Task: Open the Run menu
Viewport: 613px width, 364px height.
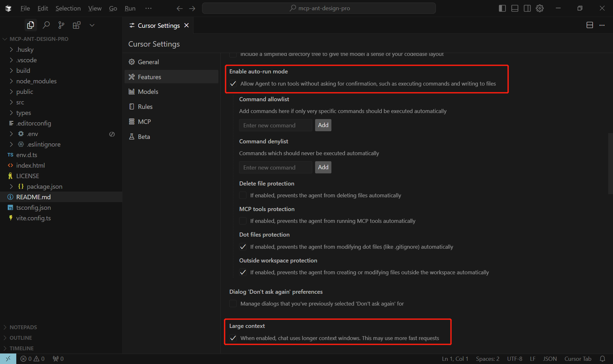Action: coord(130,8)
